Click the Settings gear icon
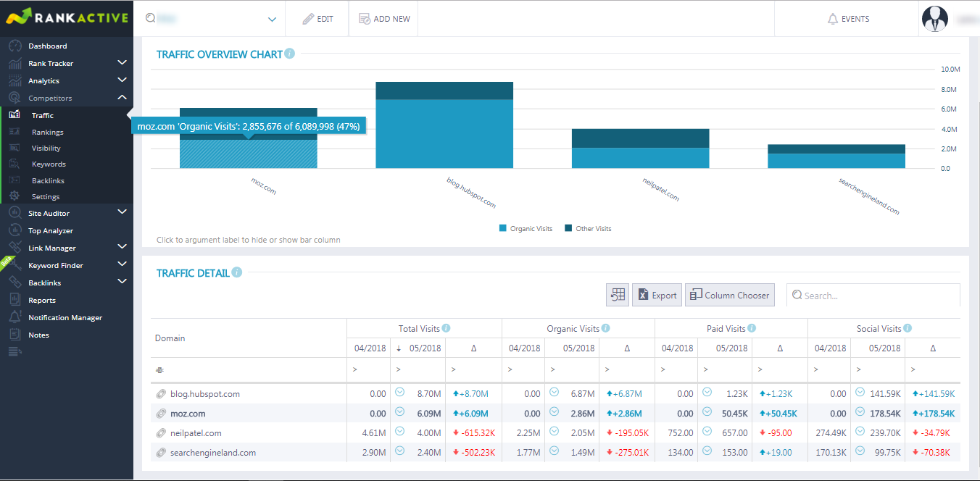The image size is (980, 481). [x=15, y=196]
